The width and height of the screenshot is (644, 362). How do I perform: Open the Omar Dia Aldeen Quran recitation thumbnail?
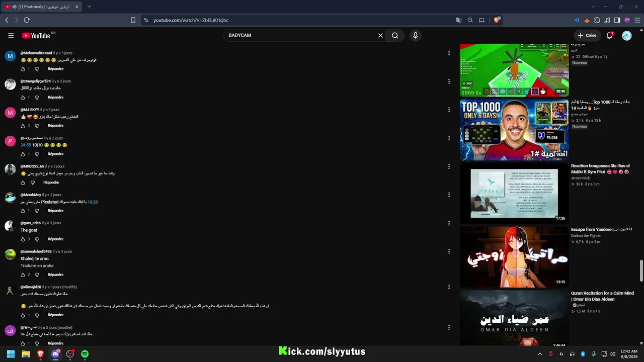pos(514,318)
